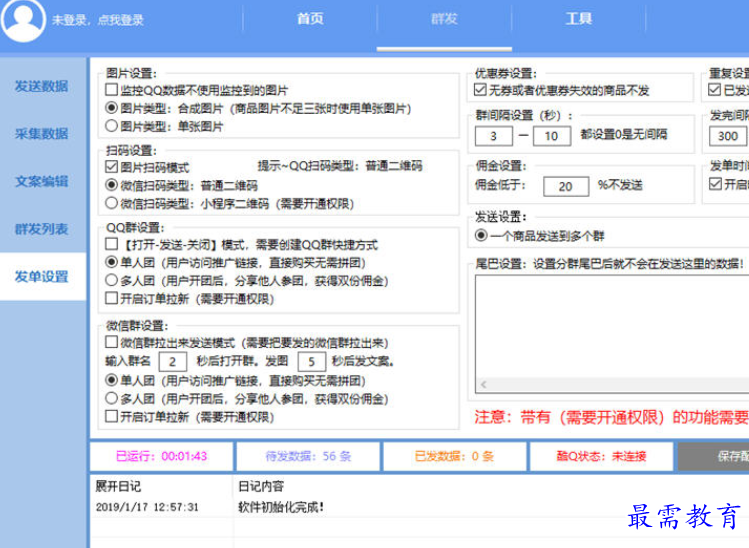The width and height of the screenshot is (749, 548).
Task: Click 发完间隔 field showing 300
Action: [x=728, y=136]
